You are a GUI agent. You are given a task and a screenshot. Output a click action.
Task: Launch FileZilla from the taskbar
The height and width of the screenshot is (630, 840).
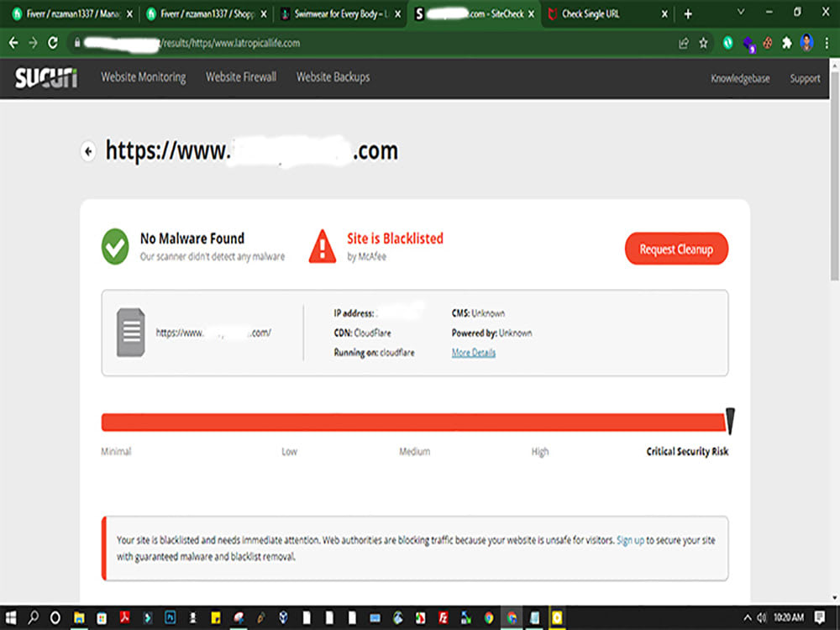tap(443, 617)
